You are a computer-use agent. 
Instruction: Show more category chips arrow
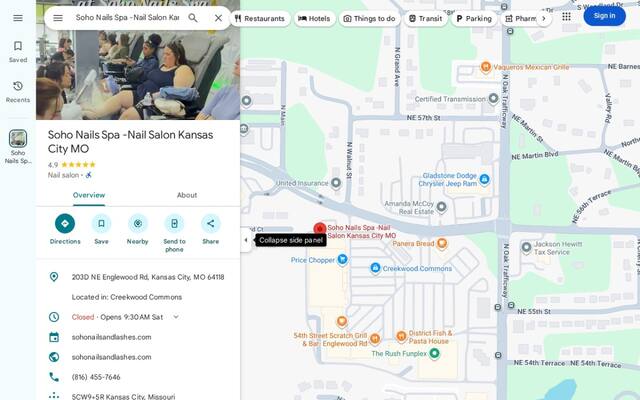544,18
